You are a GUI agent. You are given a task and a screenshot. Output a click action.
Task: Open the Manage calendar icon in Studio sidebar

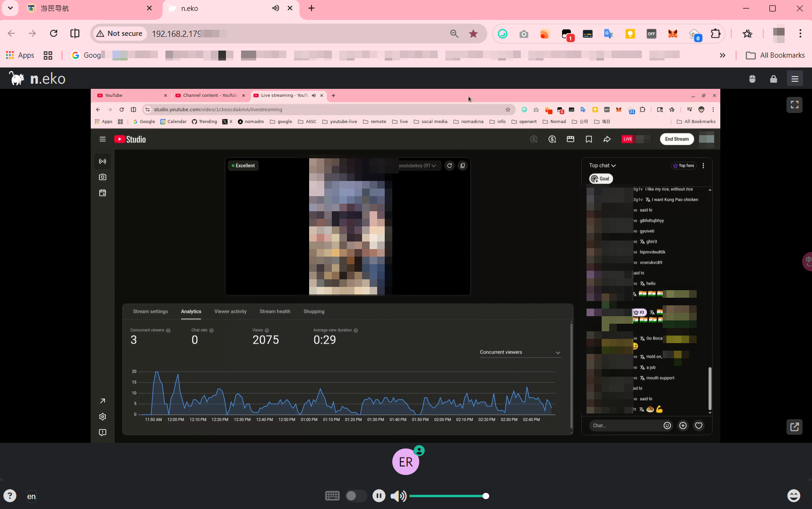tap(103, 193)
